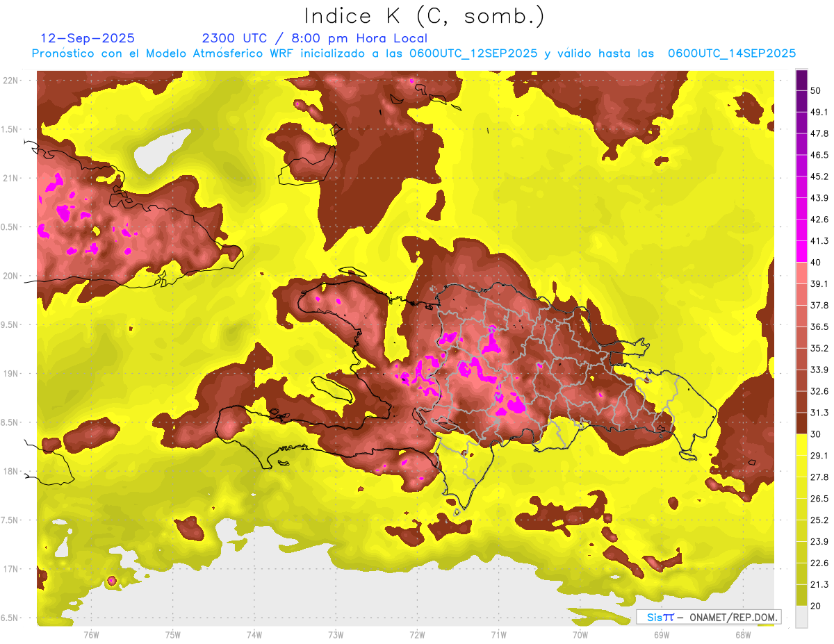Click the 35.2 legend value label
The image size is (834, 644).
[x=820, y=348]
